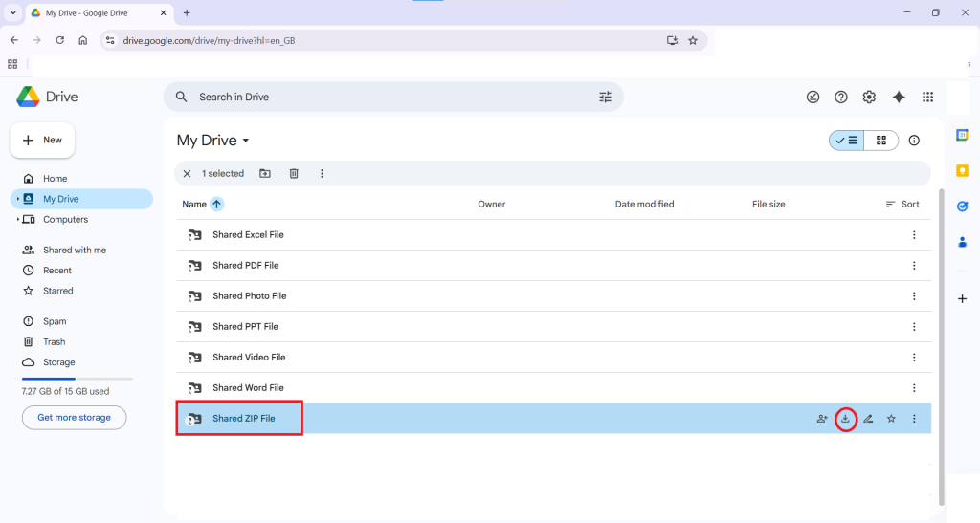Viewport: 980px width, 523px height.
Task: Go to Trash in the sidebar
Action: (54, 341)
